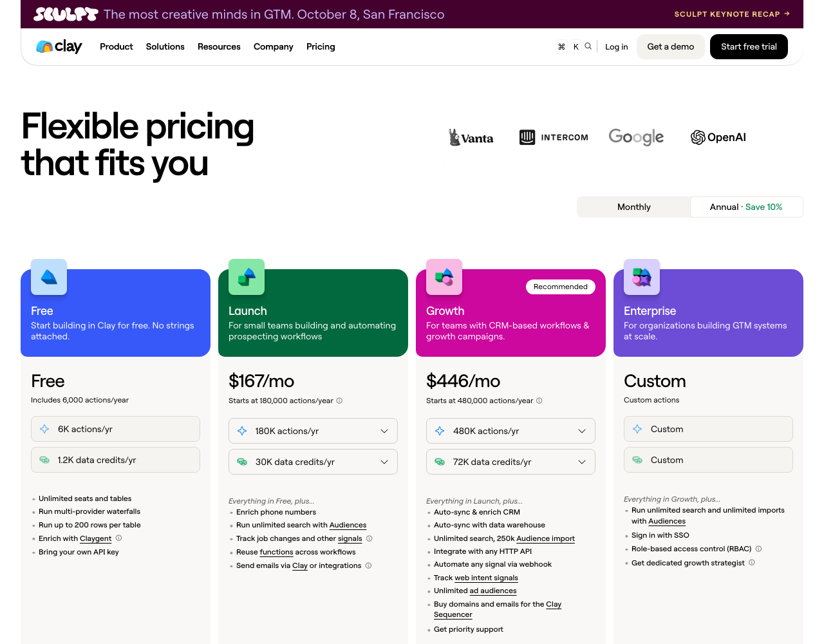
Task: Click info icon after Clay or integrations
Action: tap(368, 565)
